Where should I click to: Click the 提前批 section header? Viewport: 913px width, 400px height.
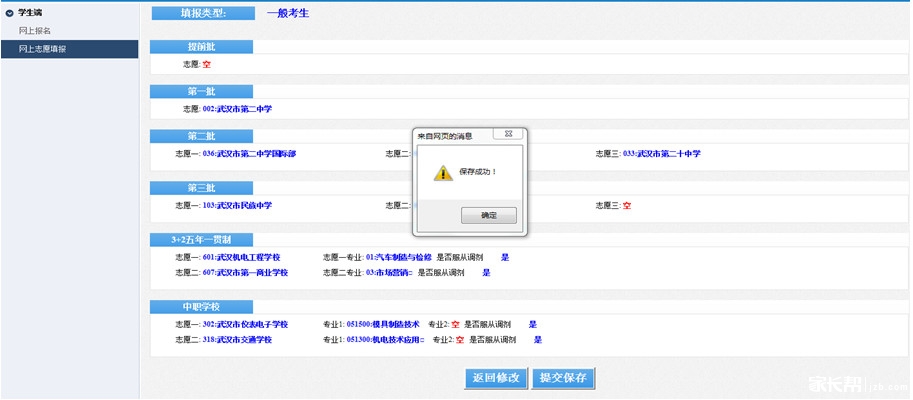pos(201,46)
